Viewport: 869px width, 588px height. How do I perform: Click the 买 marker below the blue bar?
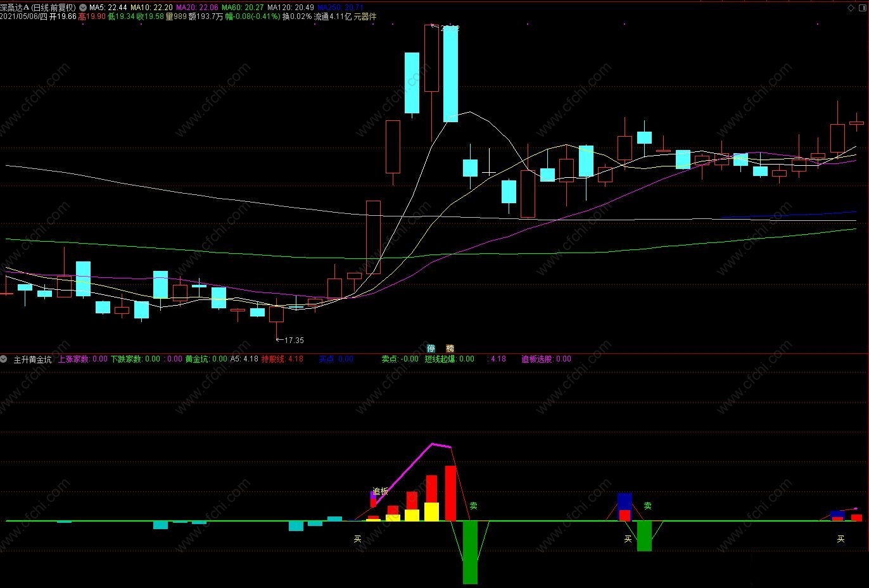(628, 539)
